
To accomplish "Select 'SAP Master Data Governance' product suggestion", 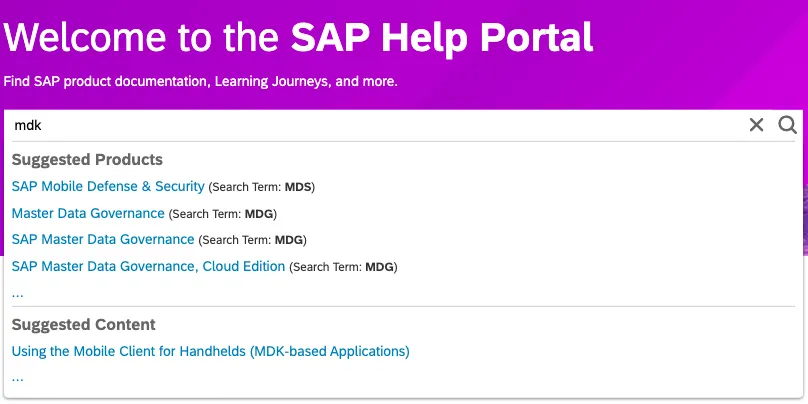I will point(103,239).
